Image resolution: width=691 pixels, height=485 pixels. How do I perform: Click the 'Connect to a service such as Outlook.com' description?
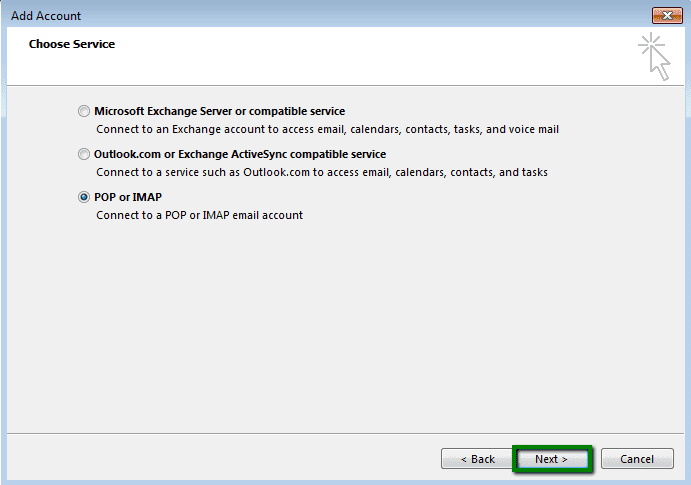(x=321, y=173)
